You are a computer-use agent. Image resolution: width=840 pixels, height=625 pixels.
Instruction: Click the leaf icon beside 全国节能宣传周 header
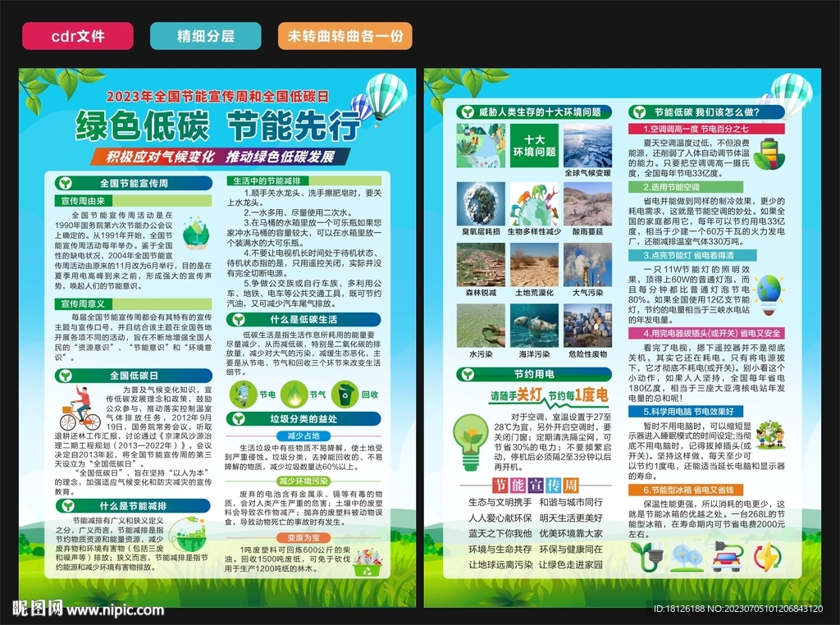click(66, 183)
